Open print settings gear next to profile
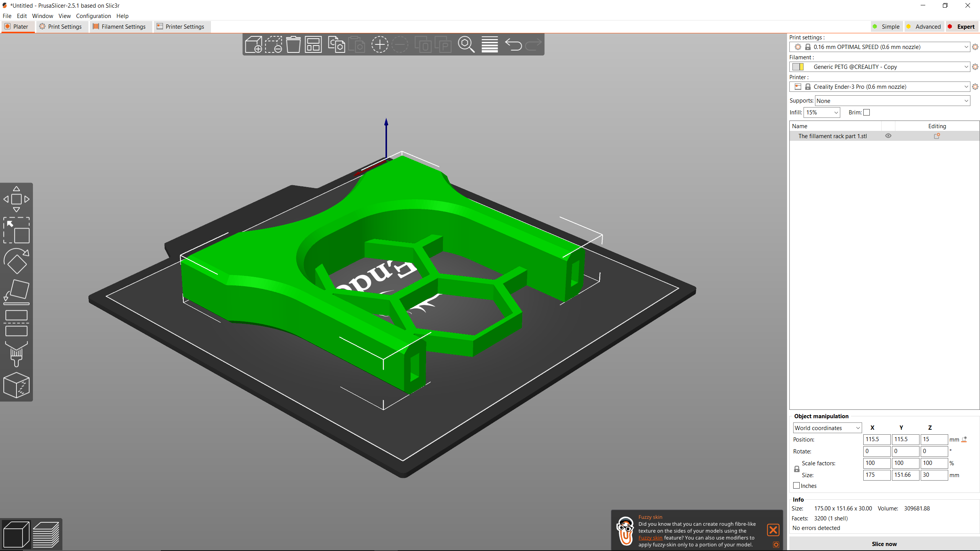 click(975, 47)
